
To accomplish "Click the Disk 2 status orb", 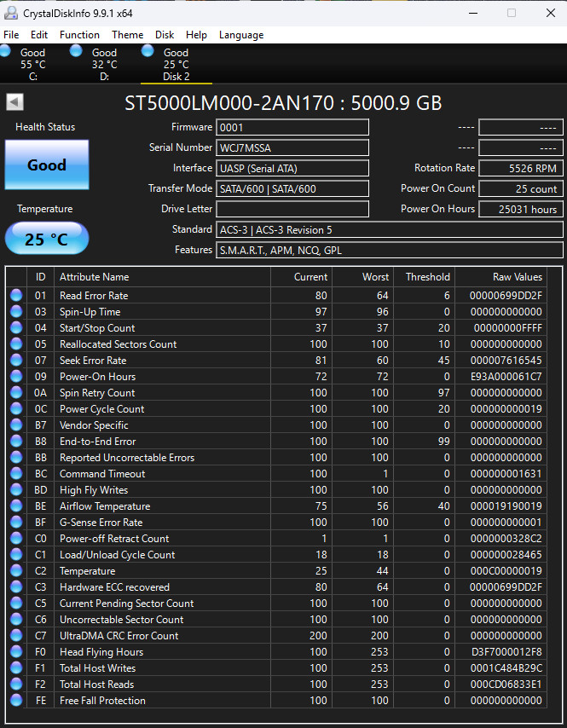I will point(148,50).
